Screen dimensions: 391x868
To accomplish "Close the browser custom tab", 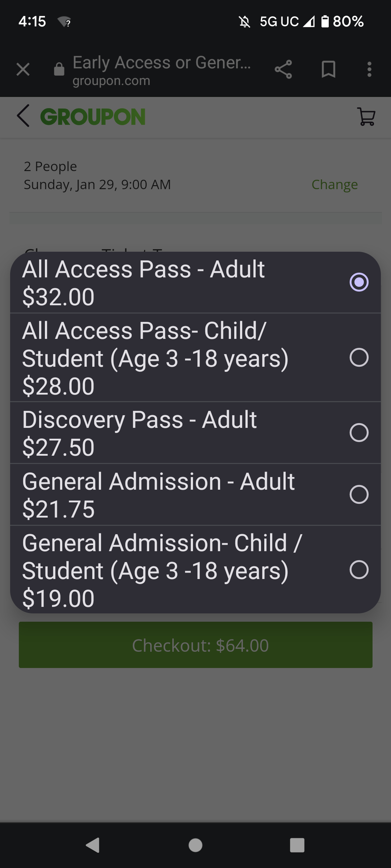I will (x=23, y=69).
